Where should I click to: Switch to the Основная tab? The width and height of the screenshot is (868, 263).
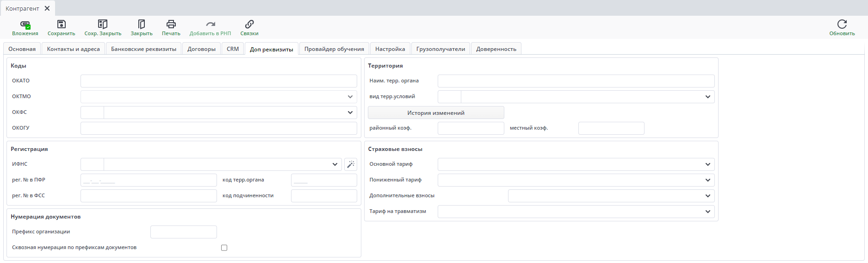click(22, 49)
